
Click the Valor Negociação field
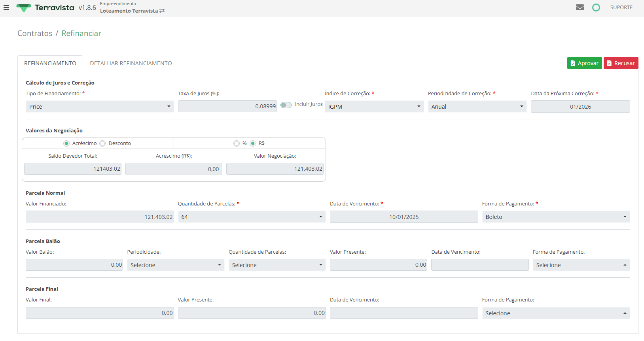pyautogui.click(x=275, y=169)
